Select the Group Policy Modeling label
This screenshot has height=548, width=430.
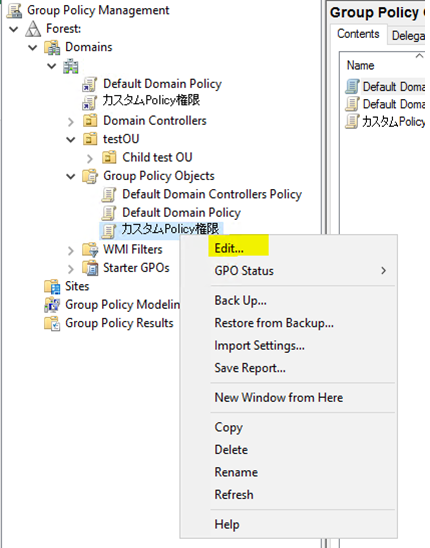[122, 305]
